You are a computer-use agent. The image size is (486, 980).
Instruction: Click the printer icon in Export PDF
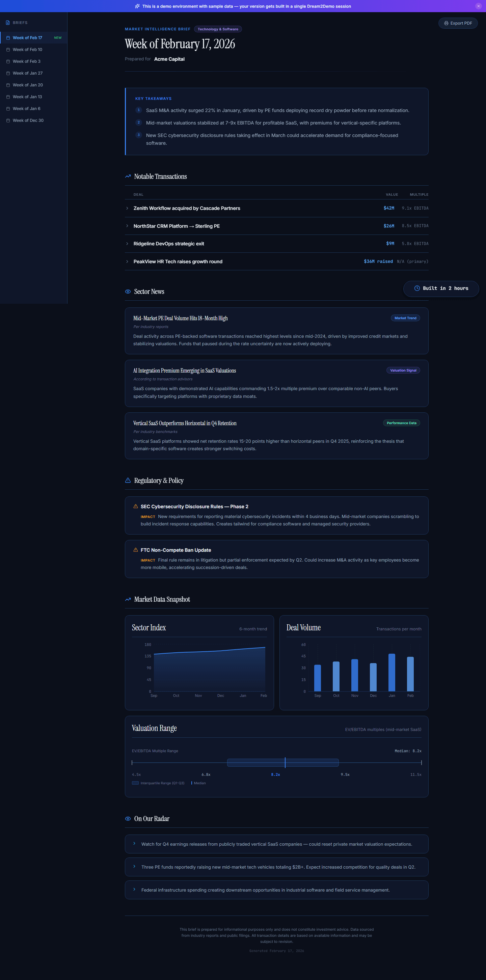point(446,23)
